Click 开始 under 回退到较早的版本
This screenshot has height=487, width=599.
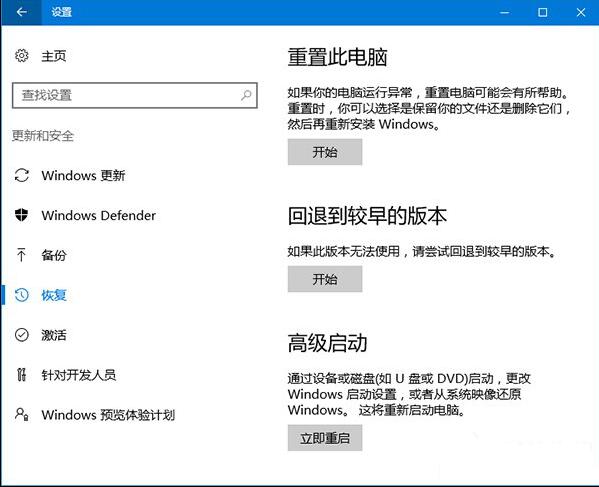click(x=325, y=279)
